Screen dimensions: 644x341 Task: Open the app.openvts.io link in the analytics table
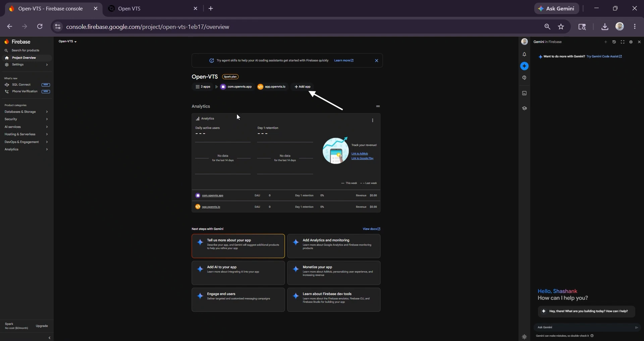point(211,207)
